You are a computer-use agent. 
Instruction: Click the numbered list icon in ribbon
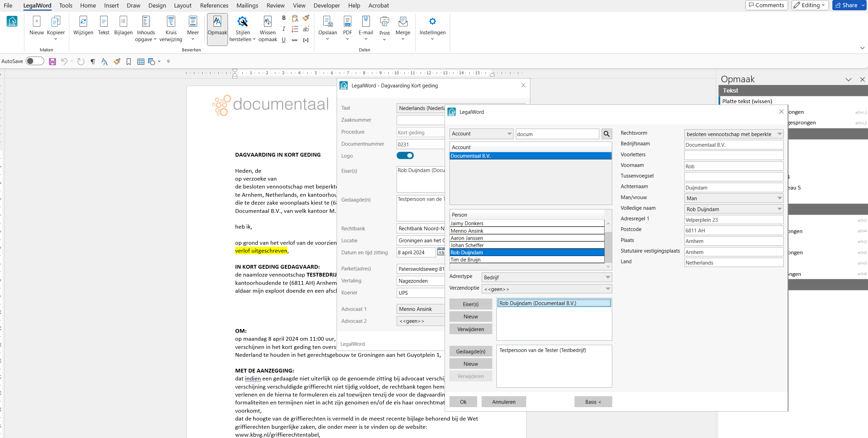294,29
